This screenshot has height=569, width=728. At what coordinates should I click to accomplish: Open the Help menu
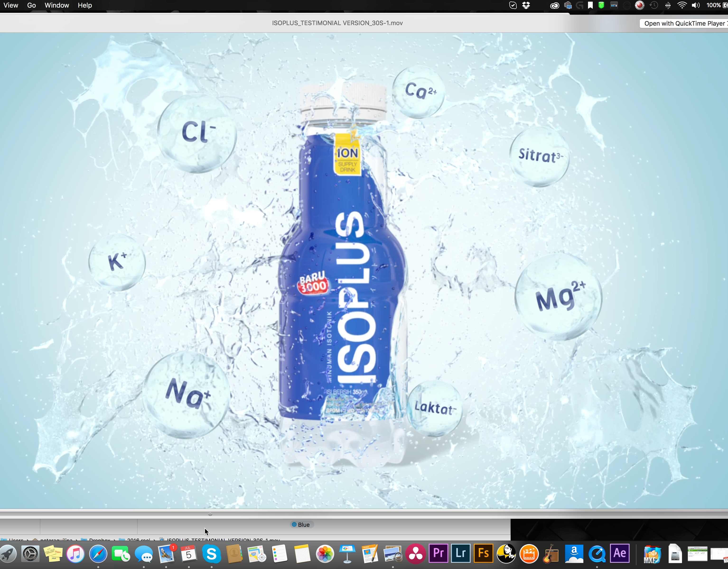[x=85, y=5]
